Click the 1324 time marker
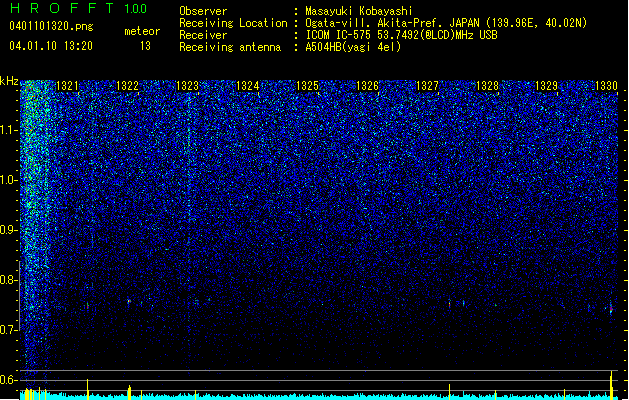Viewport: 629px width, 400px height. (248, 86)
